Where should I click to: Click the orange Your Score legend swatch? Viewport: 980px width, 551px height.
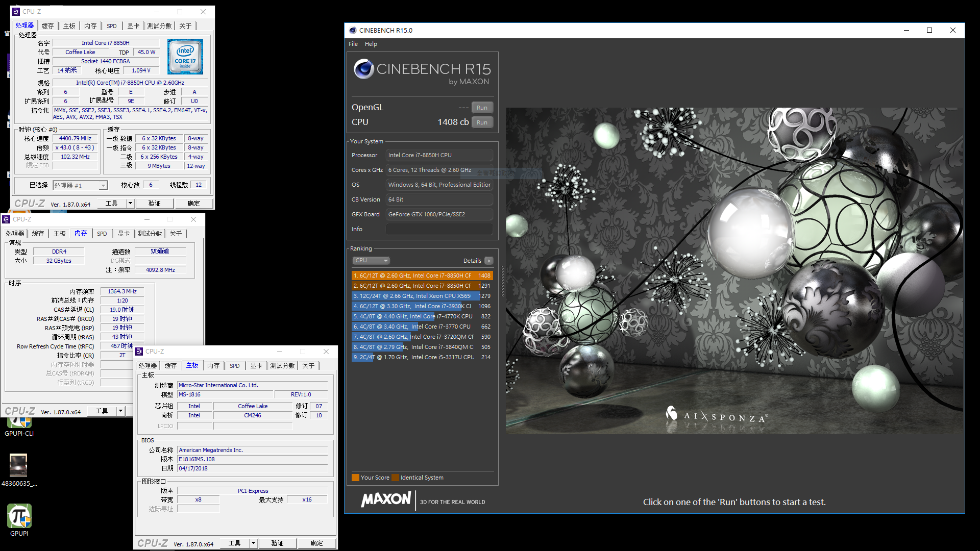coord(355,478)
